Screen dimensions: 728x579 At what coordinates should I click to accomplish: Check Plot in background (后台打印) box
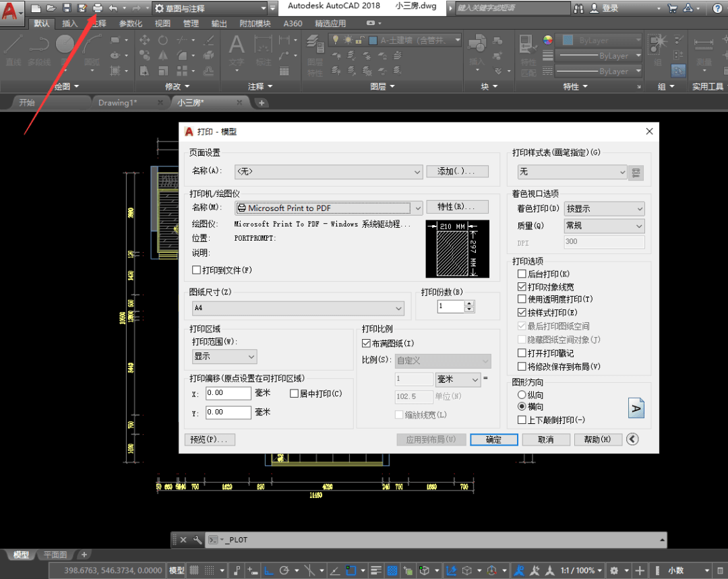(x=522, y=274)
